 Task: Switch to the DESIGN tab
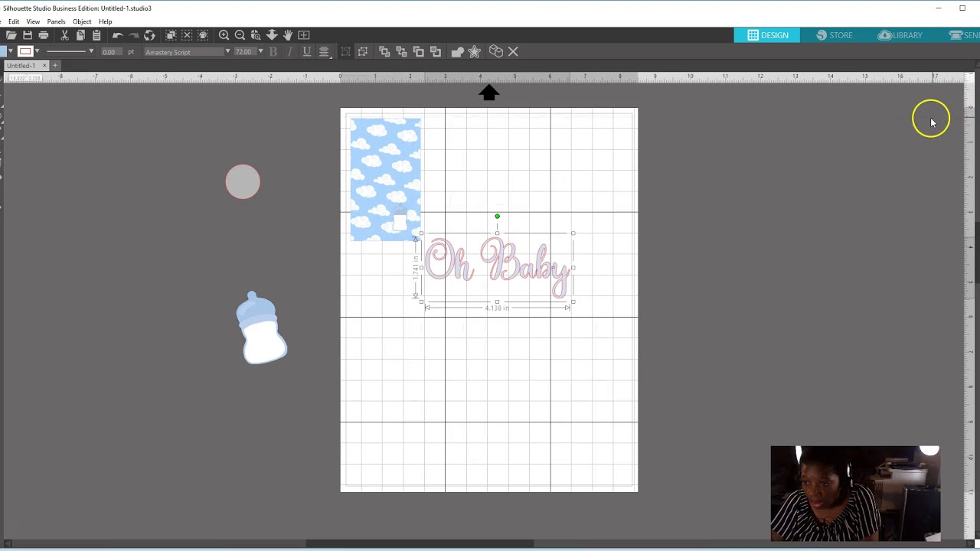(767, 35)
